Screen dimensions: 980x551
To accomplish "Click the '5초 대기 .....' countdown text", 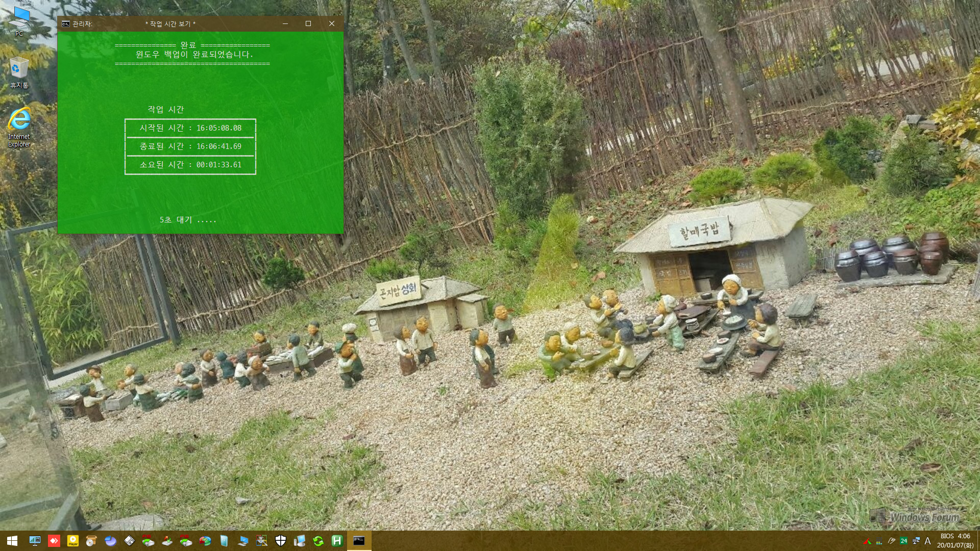I will click(x=188, y=220).
